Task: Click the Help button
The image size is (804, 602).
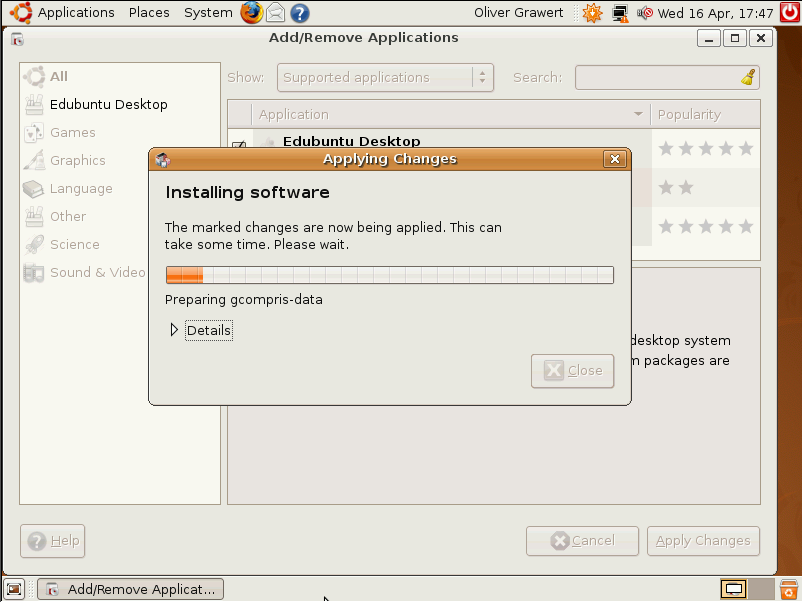Action: (x=52, y=541)
